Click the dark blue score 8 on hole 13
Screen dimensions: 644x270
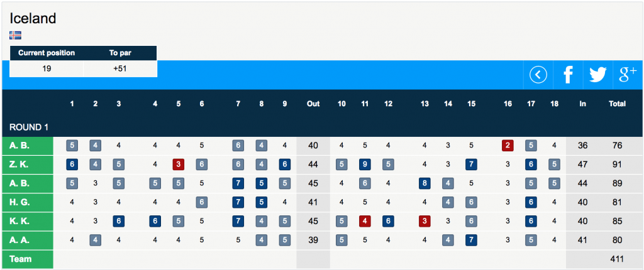[425, 183]
